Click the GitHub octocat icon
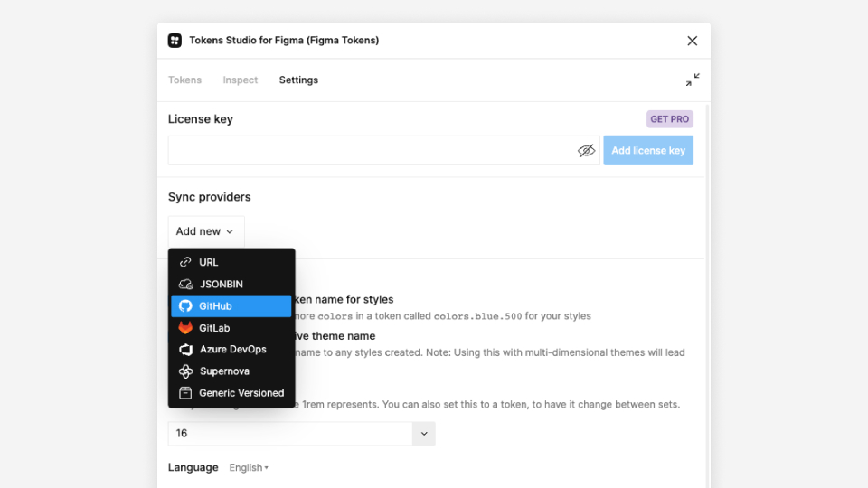Viewport: 868px width, 488px height. [185, 306]
